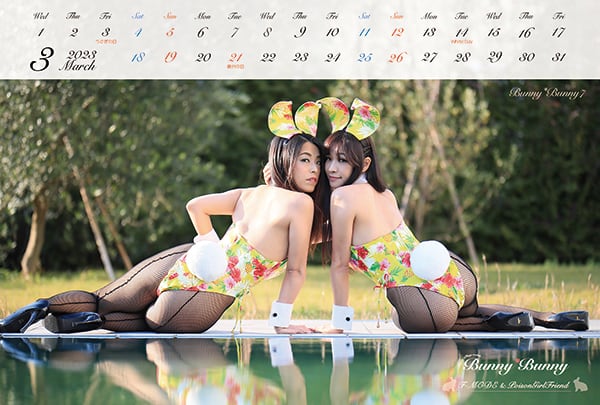Select date 9 in the calendar

point(300,32)
